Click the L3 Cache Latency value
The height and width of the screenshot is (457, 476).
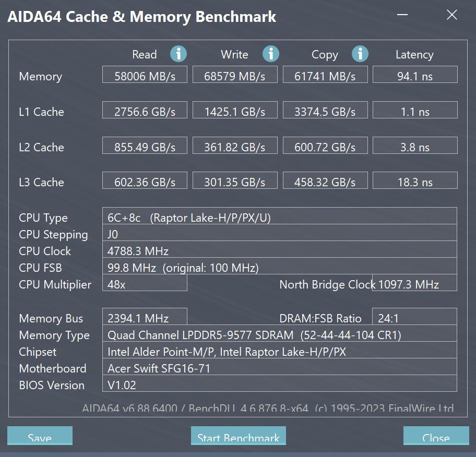click(415, 181)
